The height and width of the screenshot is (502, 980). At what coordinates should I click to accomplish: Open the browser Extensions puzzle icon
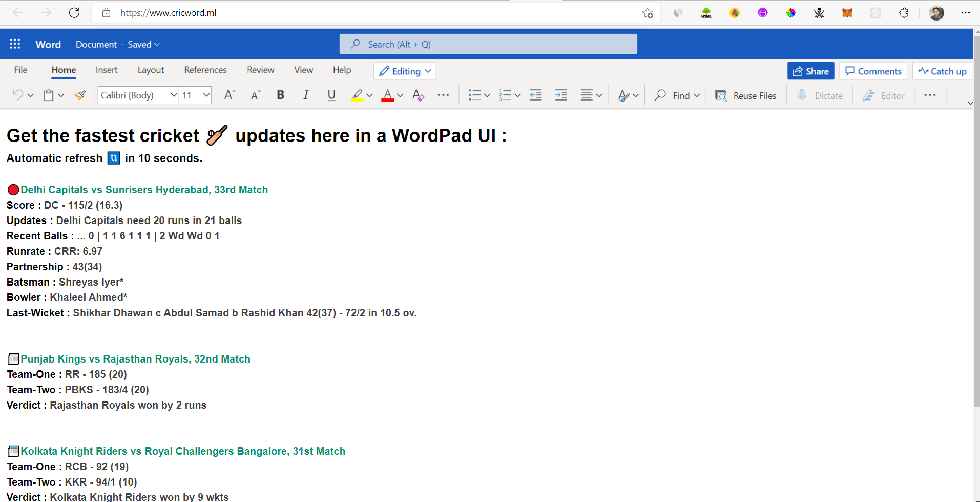click(904, 13)
